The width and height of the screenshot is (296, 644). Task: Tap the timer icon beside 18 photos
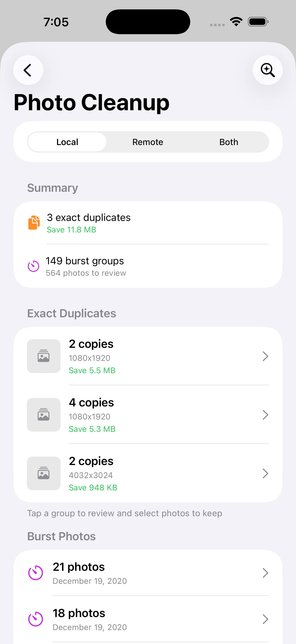(35, 619)
